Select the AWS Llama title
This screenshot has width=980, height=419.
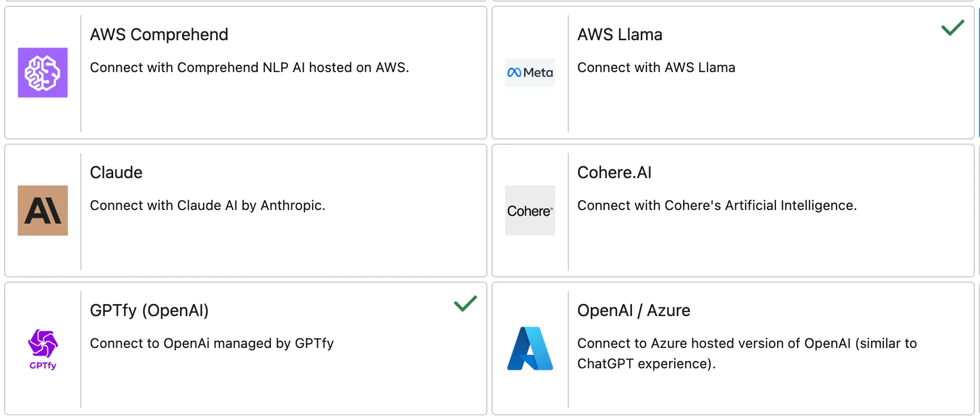click(x=619, y=34)
